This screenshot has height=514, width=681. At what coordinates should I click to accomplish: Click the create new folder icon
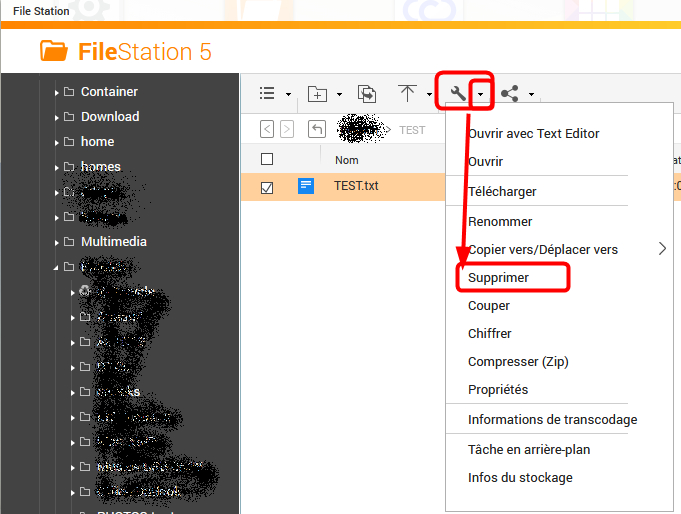tap(317, 93)
